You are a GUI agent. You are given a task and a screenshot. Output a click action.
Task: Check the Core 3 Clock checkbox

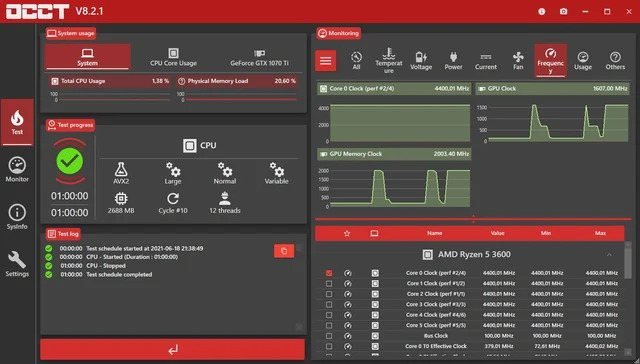[x=329, y=304]
